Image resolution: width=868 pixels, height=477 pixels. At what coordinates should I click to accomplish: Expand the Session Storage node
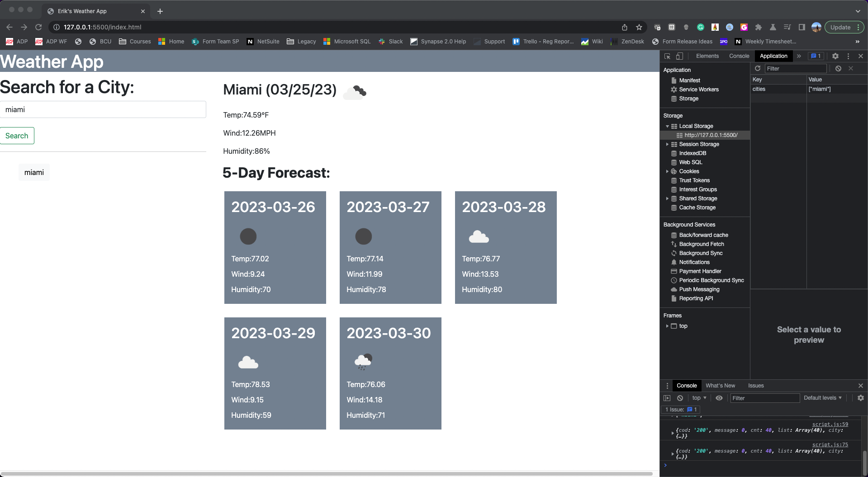[x=668, y=144]
